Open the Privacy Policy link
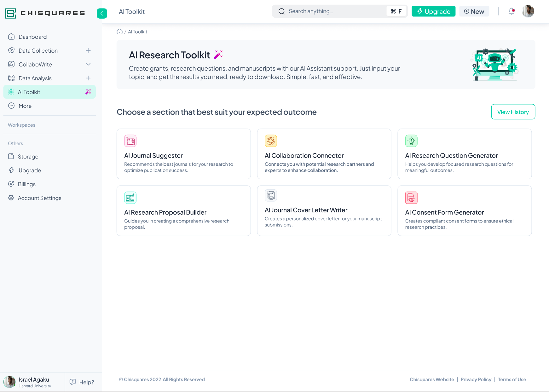Screen dimensions: 549x392 [x=476, y=379]
